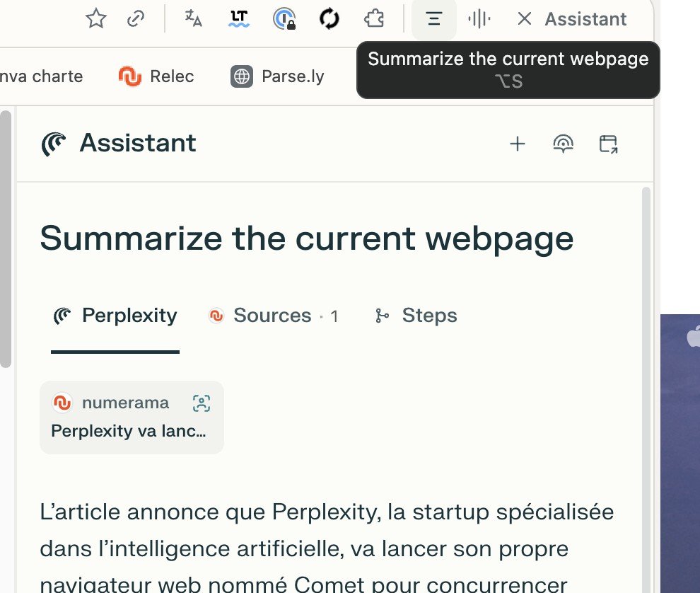Click the Assistant panel vertical scrollbar
Image resolution: width=700 pixels, height=593 pixels.
coord(646,388)
